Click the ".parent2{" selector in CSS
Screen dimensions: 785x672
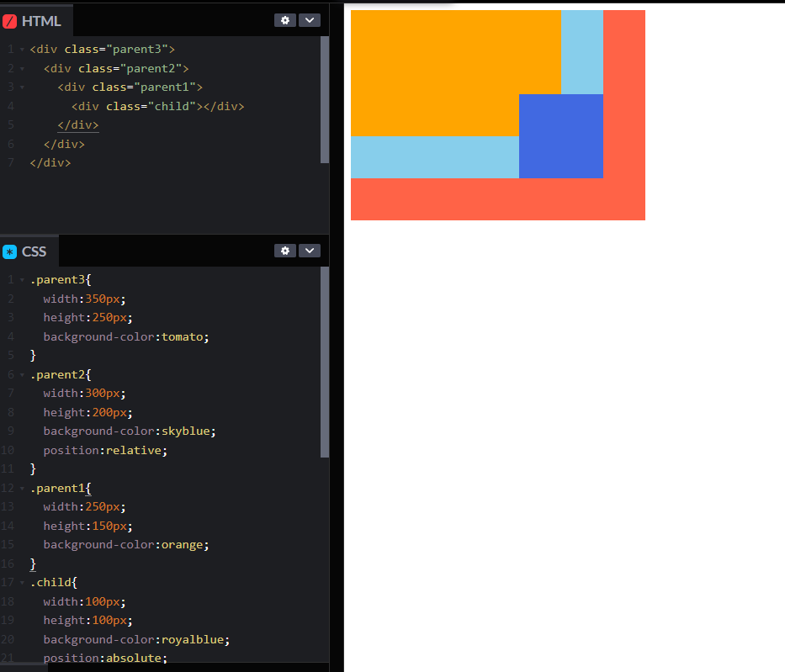[61, 374]
